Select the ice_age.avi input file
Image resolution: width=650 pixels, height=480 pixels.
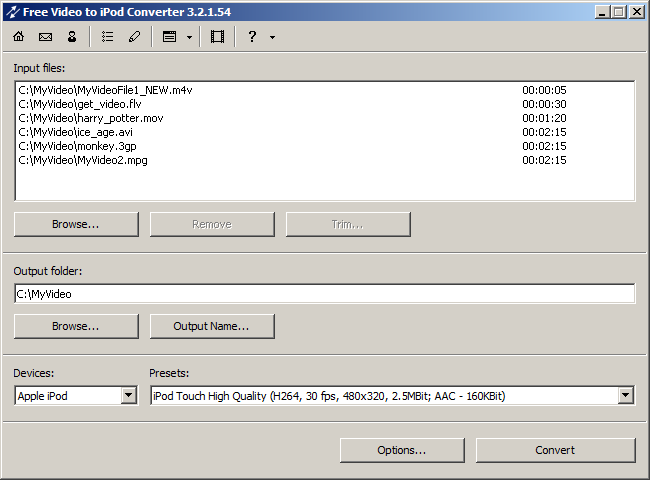tap(76, 132)
